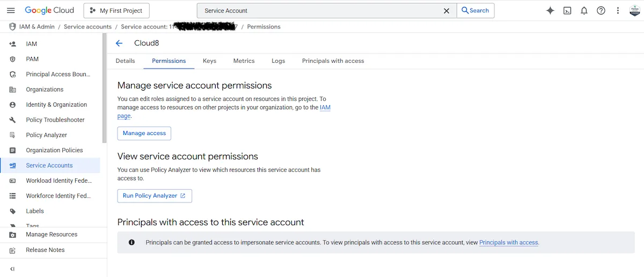Image resolution: width=644 pixels, height=277 pixels.
Task: Click the back arrow next to Cloud8
Action: pos(119,43)
